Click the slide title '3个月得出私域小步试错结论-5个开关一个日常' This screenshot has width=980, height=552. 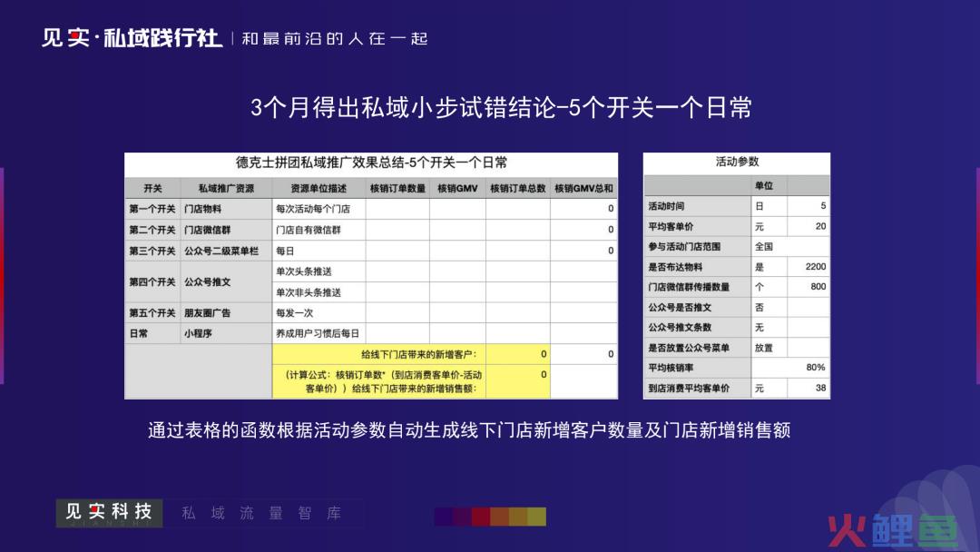(501, 107)
